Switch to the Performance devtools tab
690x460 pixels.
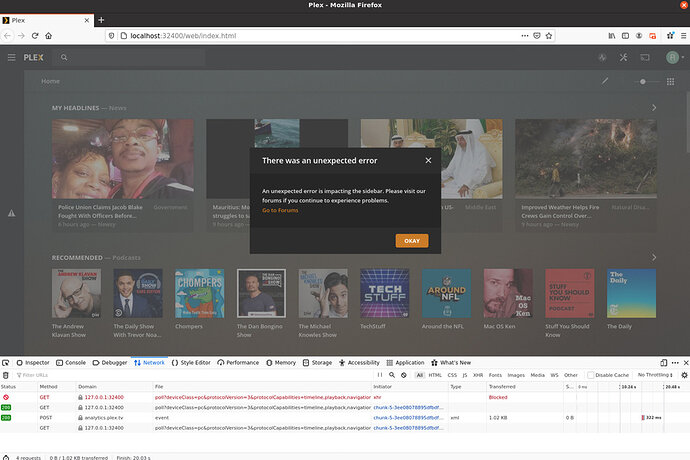pos(238,363)
